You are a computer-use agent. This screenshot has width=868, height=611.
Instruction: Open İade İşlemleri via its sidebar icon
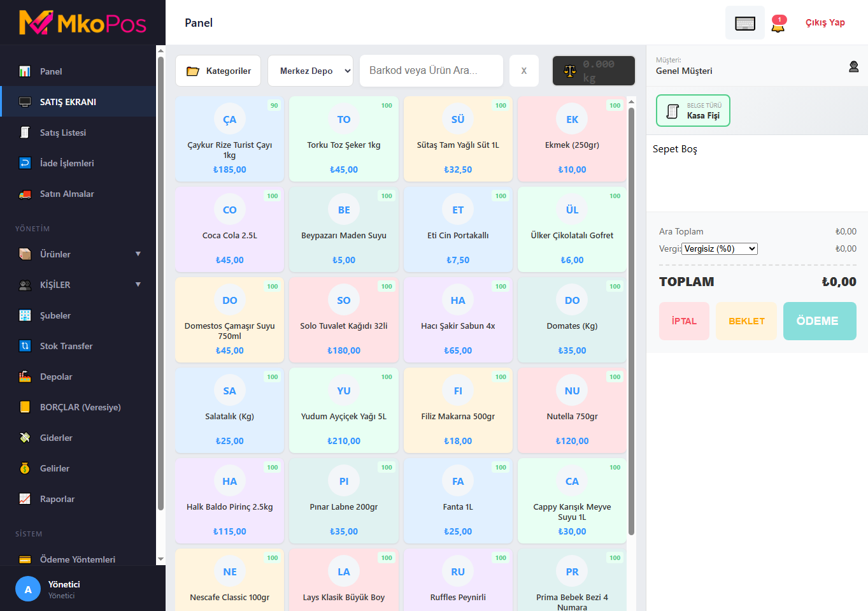pyautogui.click(x=25, y=163)
